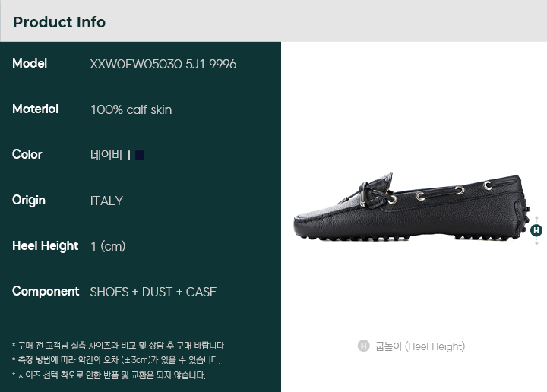Screen dimensions: 547x392
Task: Select the Model label
Action: point(30,64)
